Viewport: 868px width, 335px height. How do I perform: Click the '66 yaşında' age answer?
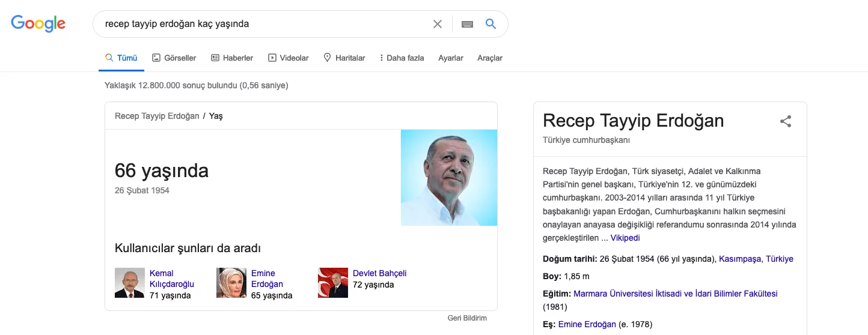(162, 171)
